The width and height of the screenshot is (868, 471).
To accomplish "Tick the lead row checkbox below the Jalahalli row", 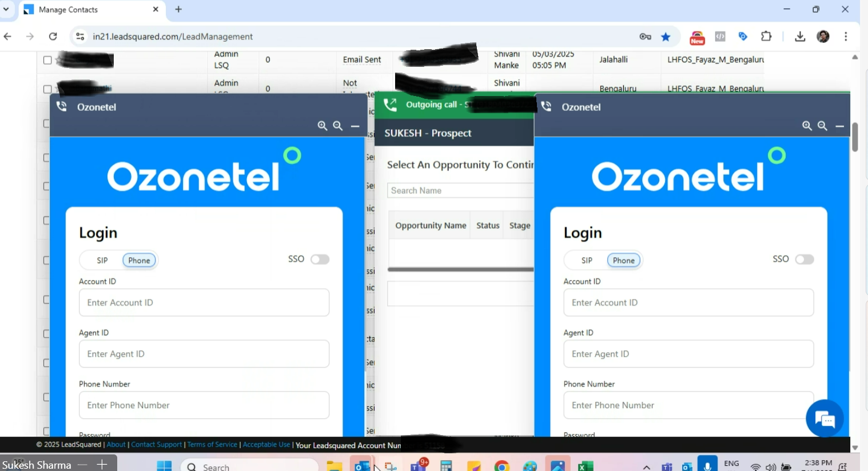I will [x=47, y=89].
